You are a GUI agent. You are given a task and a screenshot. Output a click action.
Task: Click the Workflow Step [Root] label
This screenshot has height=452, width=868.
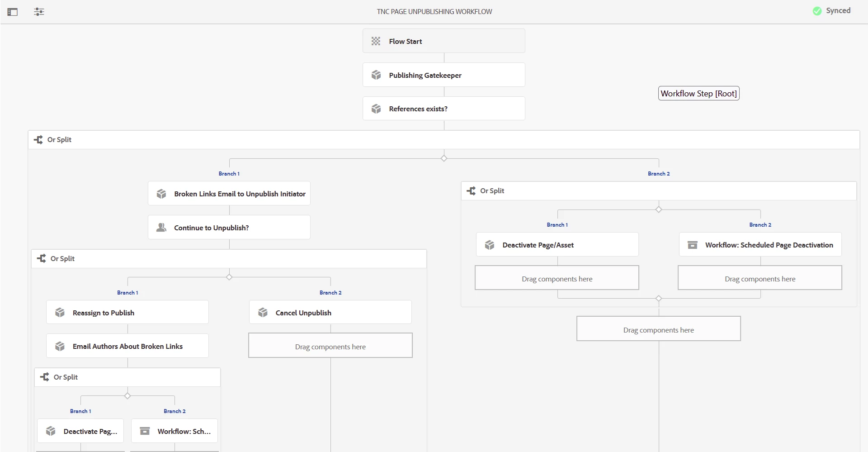[x=698, y=94]
